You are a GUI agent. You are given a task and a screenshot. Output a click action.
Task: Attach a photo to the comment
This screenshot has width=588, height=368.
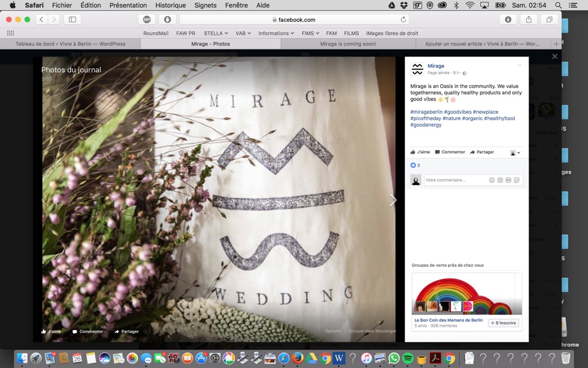point(500,180)
